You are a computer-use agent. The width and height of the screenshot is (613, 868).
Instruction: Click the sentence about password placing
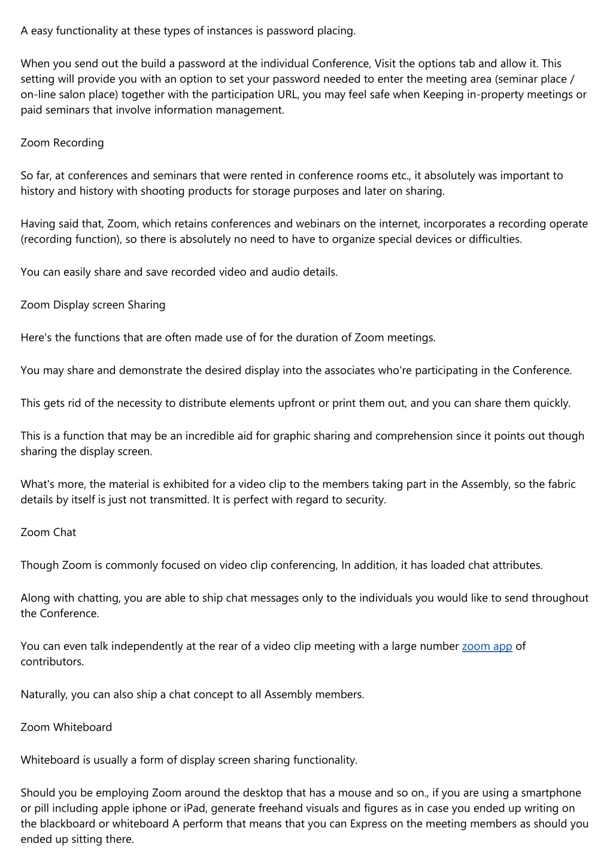(x=188, y=31)
